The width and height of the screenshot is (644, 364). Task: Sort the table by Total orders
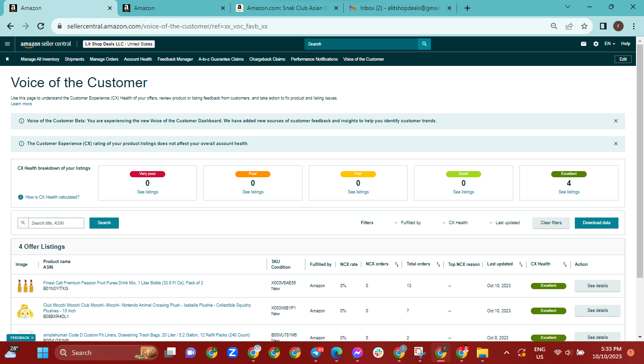tap(438, 264)
